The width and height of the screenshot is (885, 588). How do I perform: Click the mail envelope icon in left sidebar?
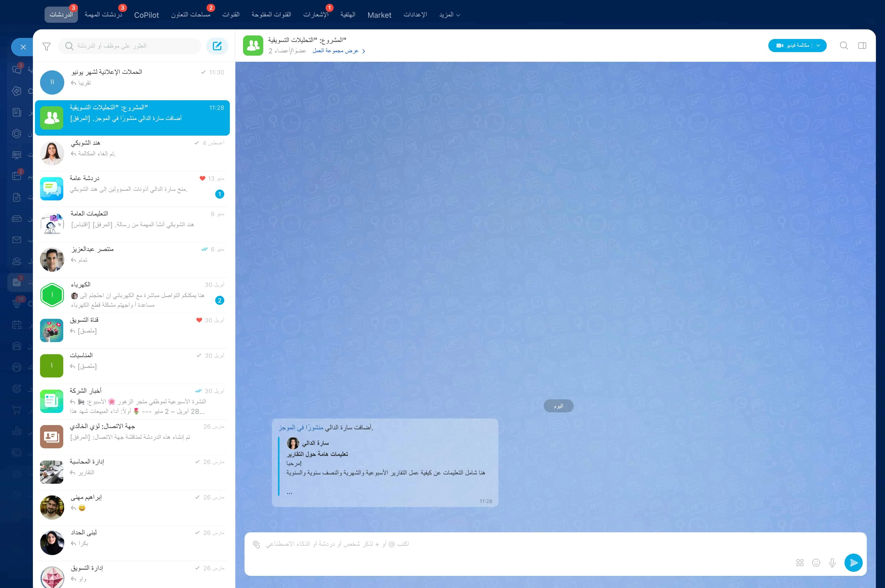16,240
